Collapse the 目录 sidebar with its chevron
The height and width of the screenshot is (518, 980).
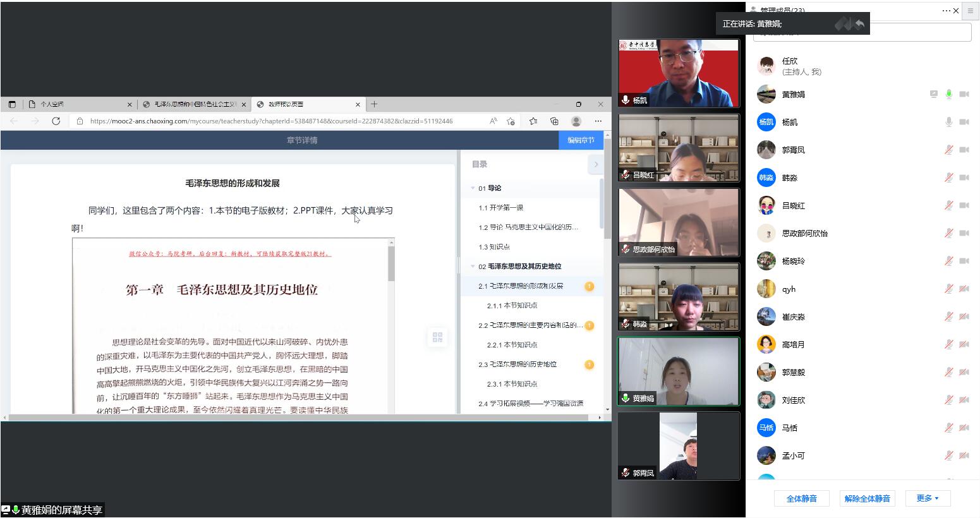tap(595, 164)
